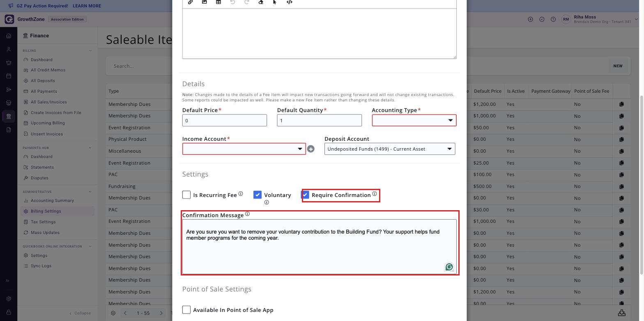Click the Grammarly icon in the message box
This screenshot has height=321, width=644.
[449, 267]
